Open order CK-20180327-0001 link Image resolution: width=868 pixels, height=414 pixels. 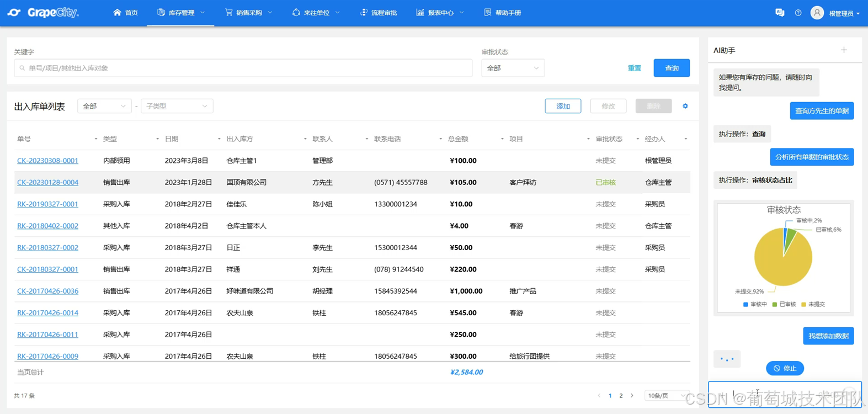click(x=47, y=269)
